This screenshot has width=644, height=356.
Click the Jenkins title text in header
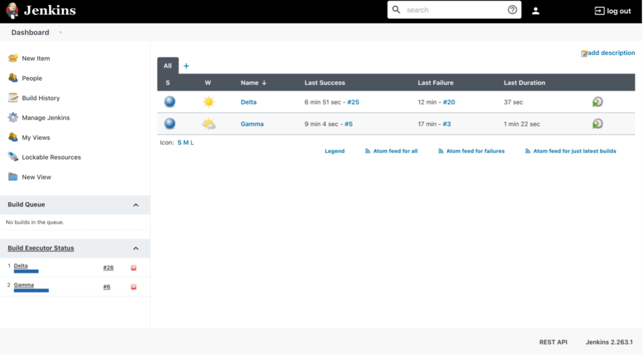50,10
